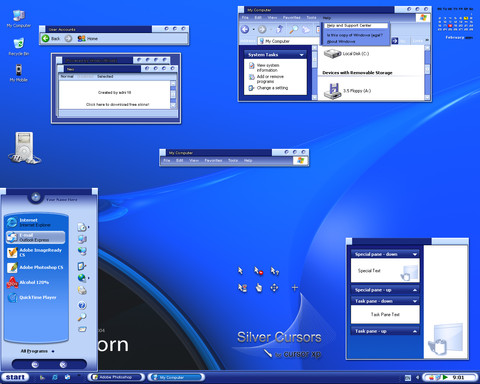Click 'View system information' link
The image size is (480, 384).
tap(268, 68)
